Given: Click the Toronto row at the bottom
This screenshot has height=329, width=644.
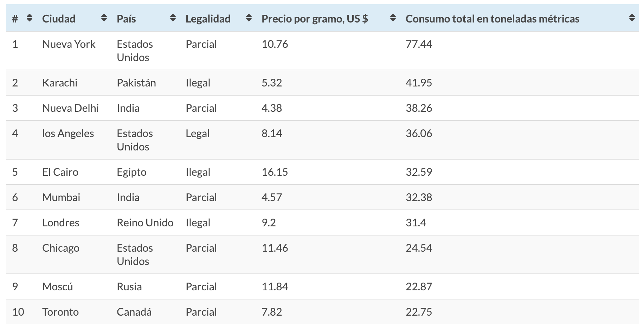Looking at the screenshot, I should point(60,312).
